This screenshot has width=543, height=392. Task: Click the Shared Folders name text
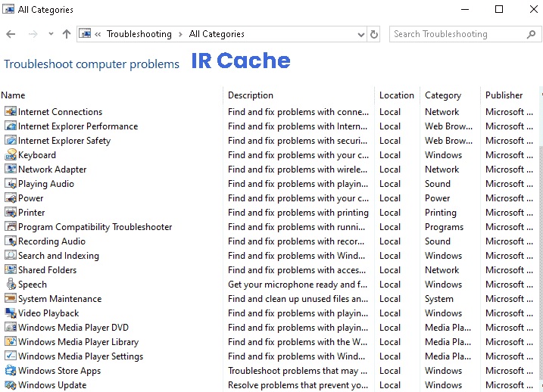pyautogui.click(x=48, y=270)
